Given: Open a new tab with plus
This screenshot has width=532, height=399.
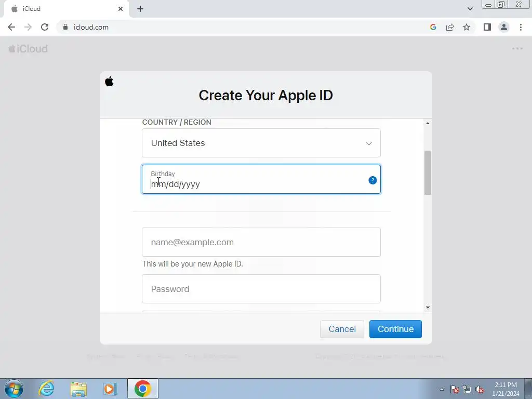Looking at the screenshot, I should [140, 9].
